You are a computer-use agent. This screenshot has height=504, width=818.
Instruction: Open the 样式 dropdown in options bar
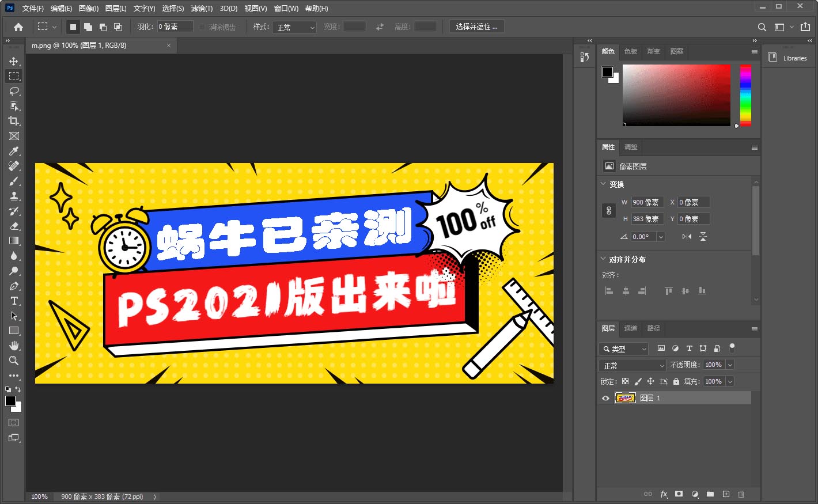pyautogui.click(x=294, y=26)
